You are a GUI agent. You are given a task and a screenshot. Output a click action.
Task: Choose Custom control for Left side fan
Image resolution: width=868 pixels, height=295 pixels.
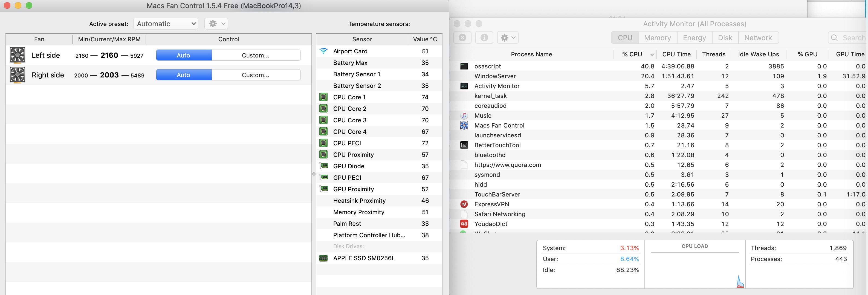click(255, 55)
